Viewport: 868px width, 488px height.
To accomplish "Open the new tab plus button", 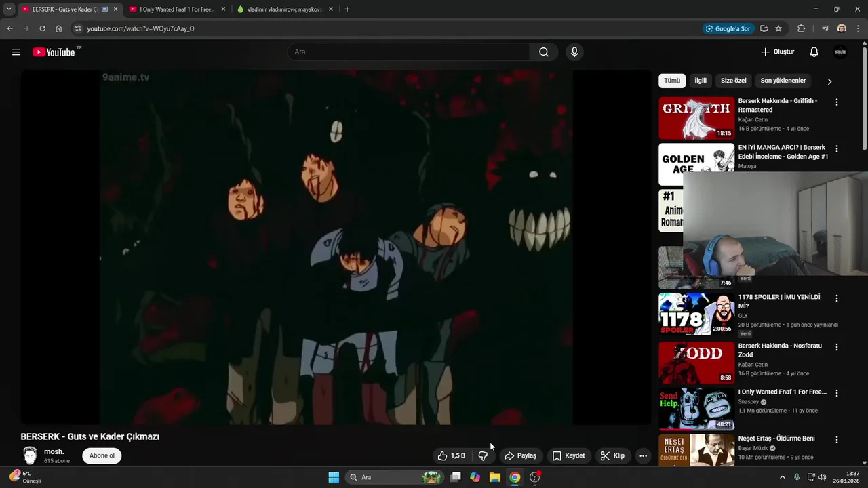I will 347,9.
